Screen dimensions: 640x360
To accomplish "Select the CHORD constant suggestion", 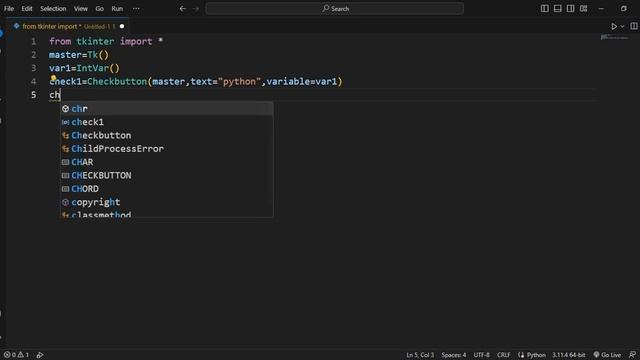I will (167, 189).
